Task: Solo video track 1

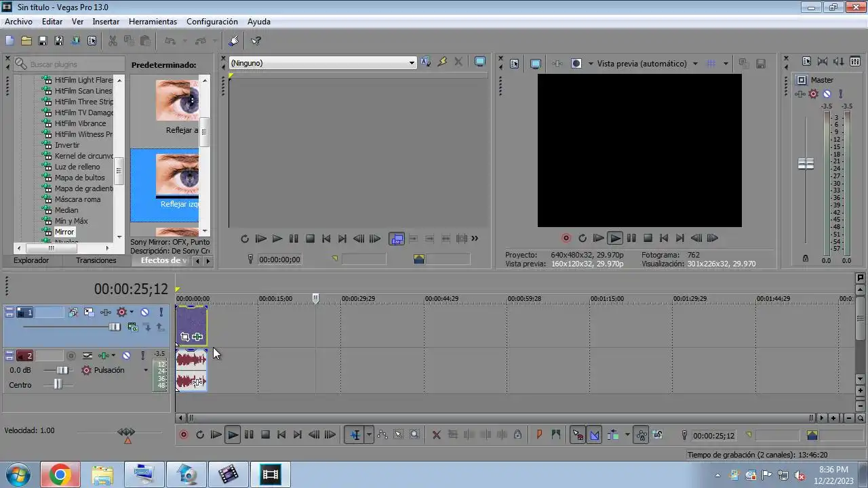Action: click(x=161, y=312)
